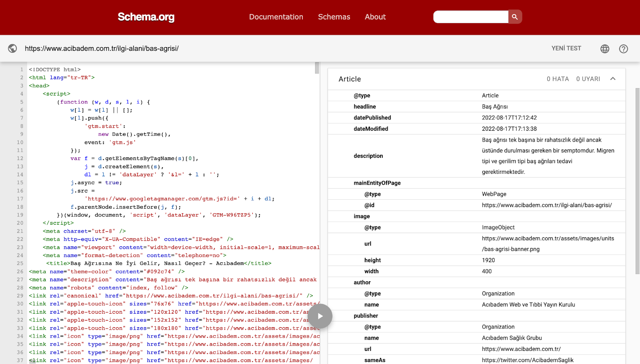The image size is (640, 364).
Task: Select the publisher property label
Action: tap(366, 316)
